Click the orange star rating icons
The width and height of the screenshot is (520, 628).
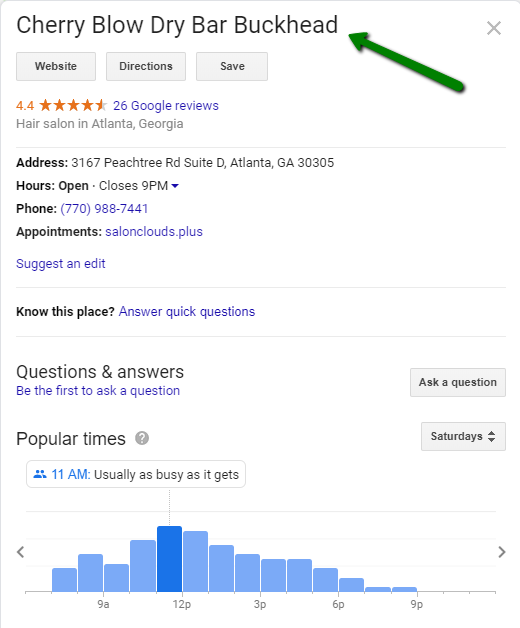point(73,105)
